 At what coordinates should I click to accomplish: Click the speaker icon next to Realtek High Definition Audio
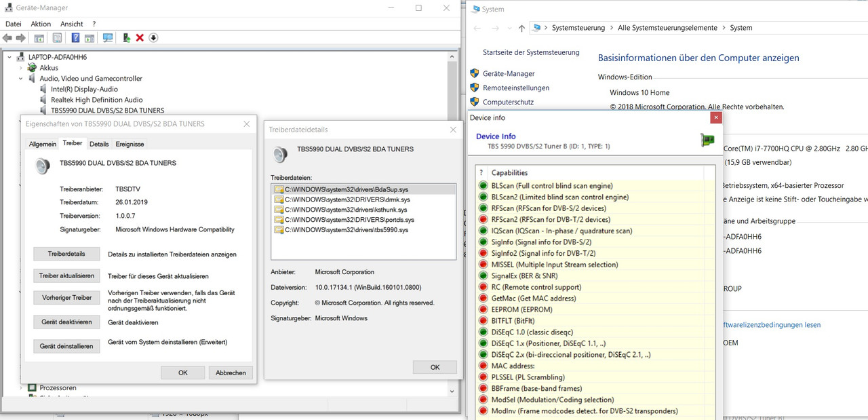(x=44, y=100)
